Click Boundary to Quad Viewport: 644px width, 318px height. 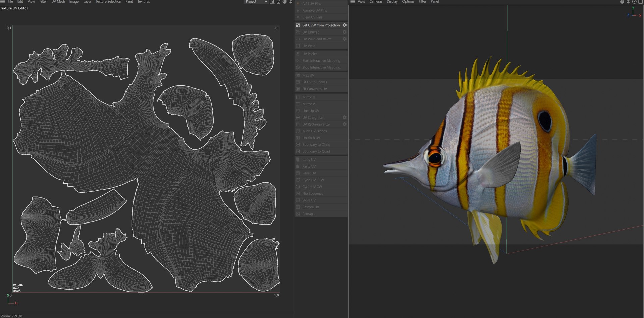coord(321,151)
